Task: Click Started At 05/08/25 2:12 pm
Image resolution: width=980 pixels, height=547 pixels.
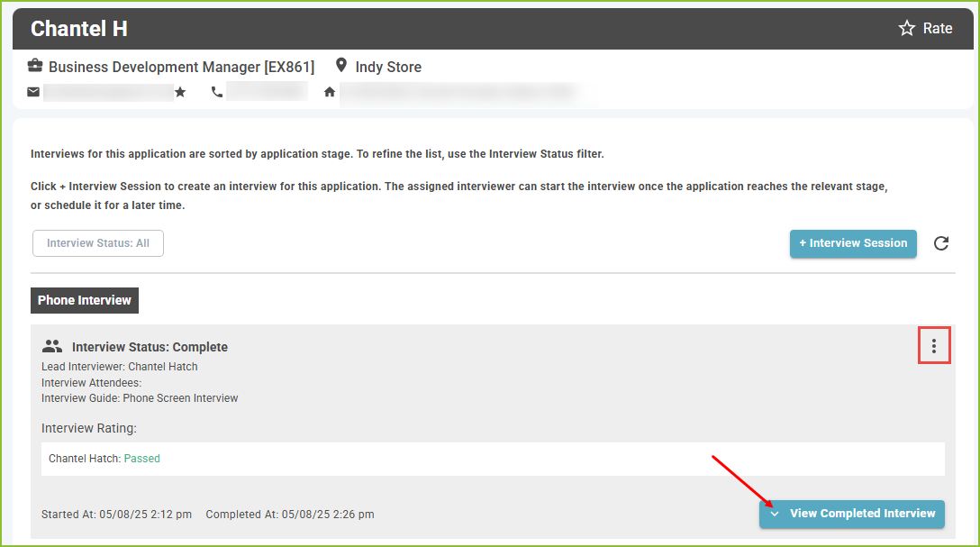Action: (116, 515)
